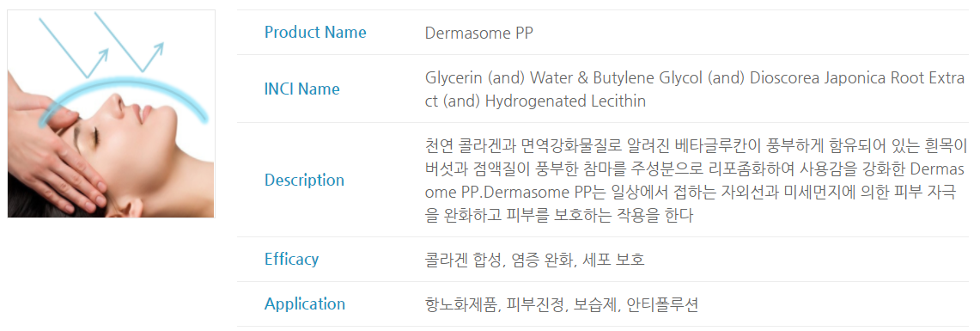Click the INCI Name label
This screenshot has width=980, height=331.
click(x=301, y=89)
